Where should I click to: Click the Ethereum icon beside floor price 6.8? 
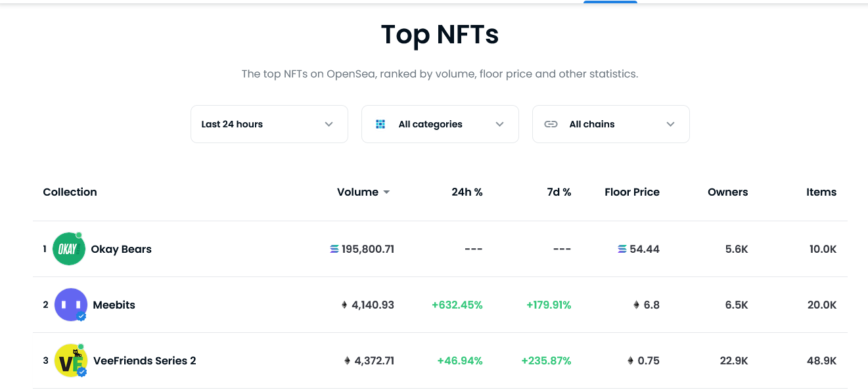point(636,305)
